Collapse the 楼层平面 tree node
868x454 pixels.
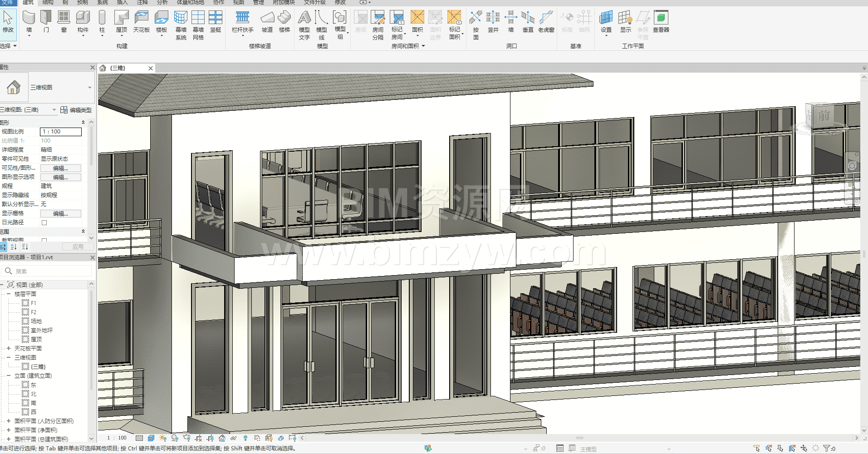(9, 294)
